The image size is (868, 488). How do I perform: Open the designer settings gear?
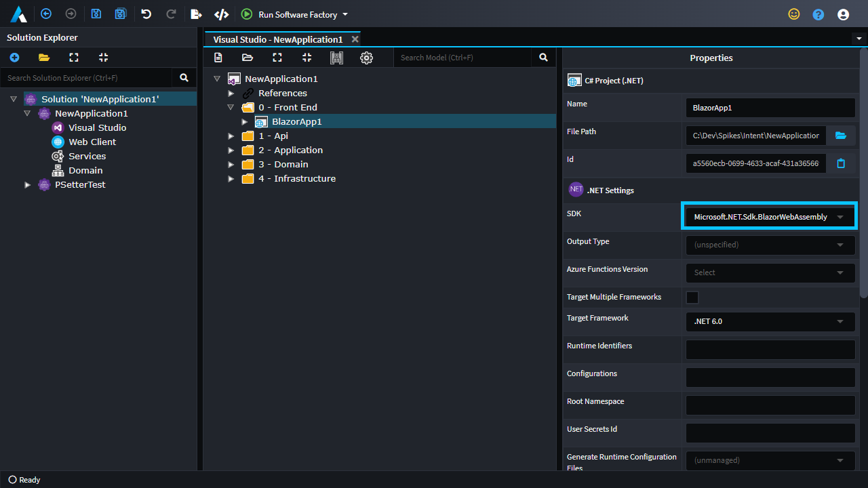point(366,58)
